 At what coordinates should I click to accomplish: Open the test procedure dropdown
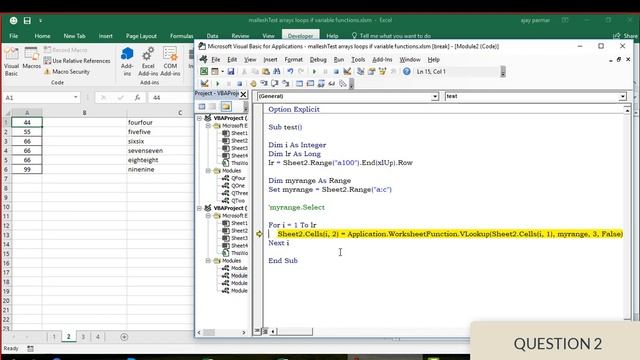tap(622, 96)
